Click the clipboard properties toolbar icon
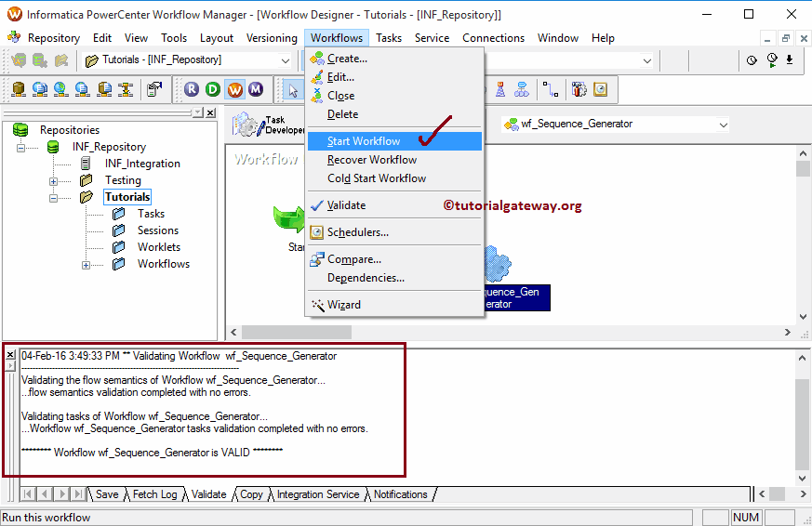Viewport: 812px width, 526px height. (x=154, y=89)
